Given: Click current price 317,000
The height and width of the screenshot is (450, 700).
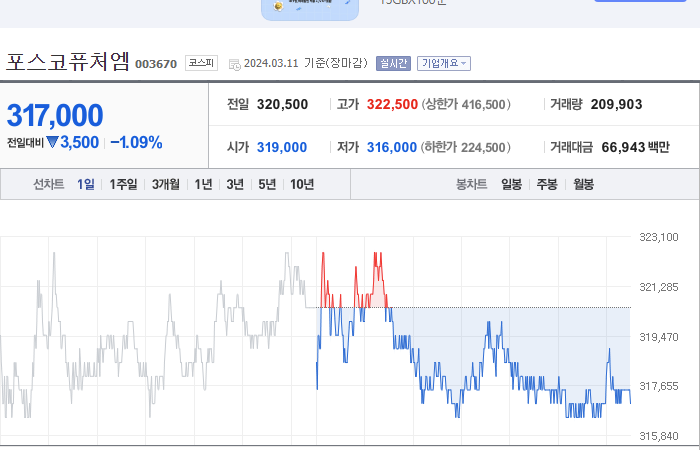Looking at the screenshot, I should click(55, 115).
